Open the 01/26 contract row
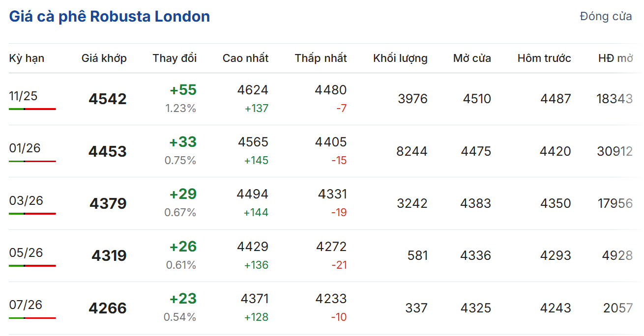 point(25,148)
